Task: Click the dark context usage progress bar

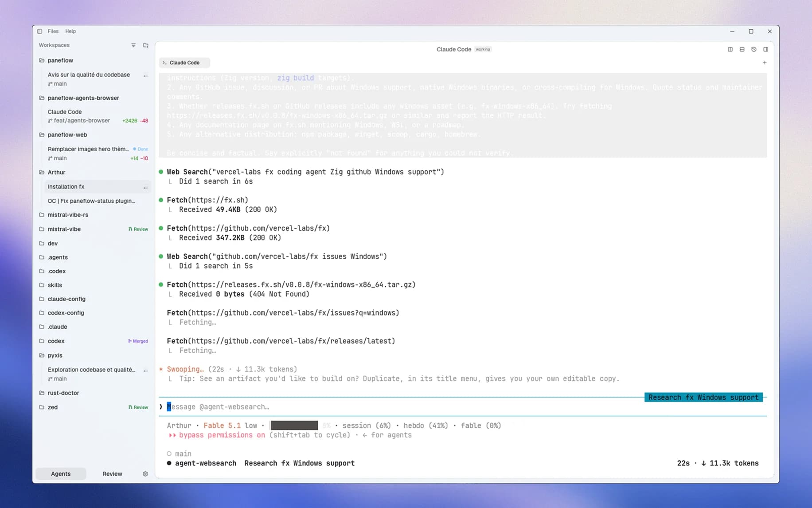Action: pos(294,425)
